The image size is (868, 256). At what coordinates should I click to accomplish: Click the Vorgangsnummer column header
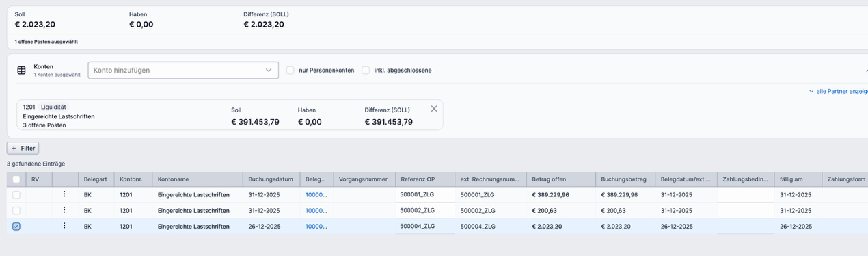(x=364, y=179)
